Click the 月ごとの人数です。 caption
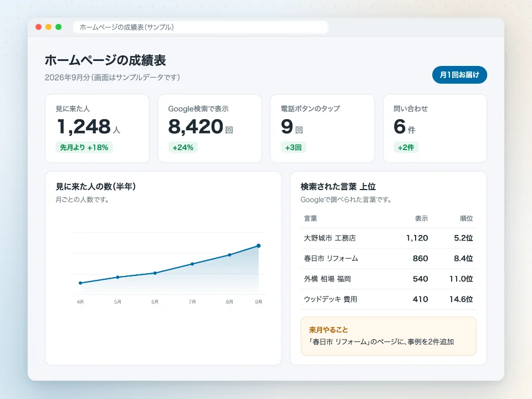The width and height of the screenshot is (532, 399). click(x=83, y=199)
